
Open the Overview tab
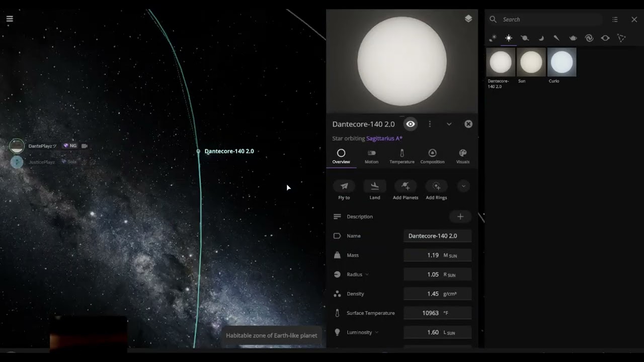coord(341,156)
